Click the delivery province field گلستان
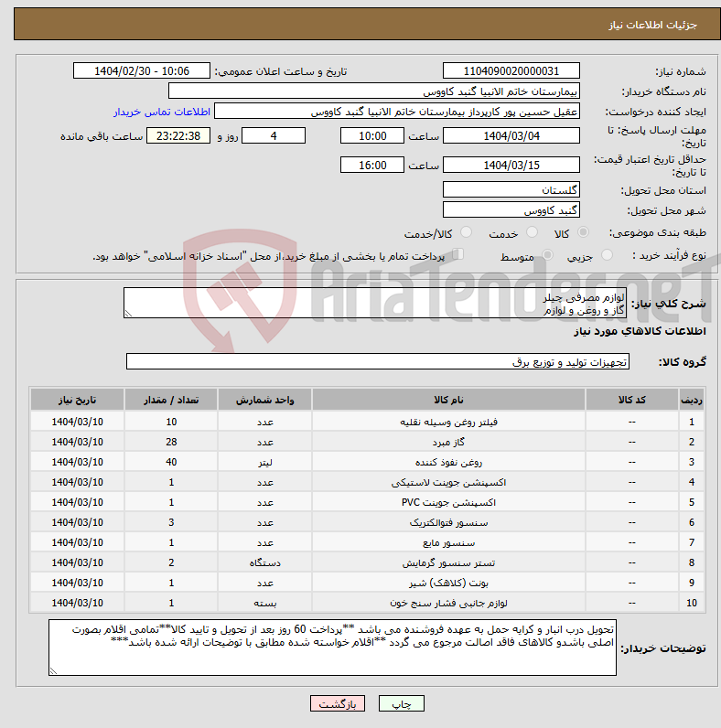This screenshot has height=728, width=721. (x=511, y=190)
